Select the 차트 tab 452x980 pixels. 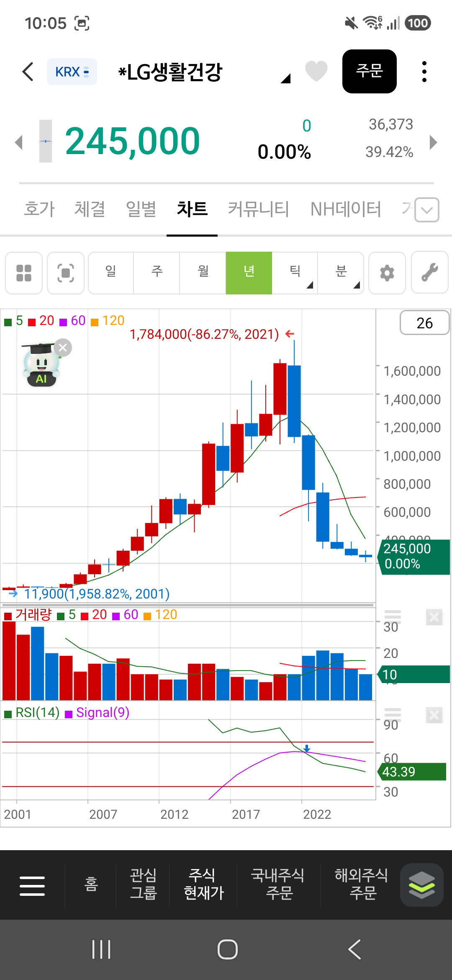192,209
